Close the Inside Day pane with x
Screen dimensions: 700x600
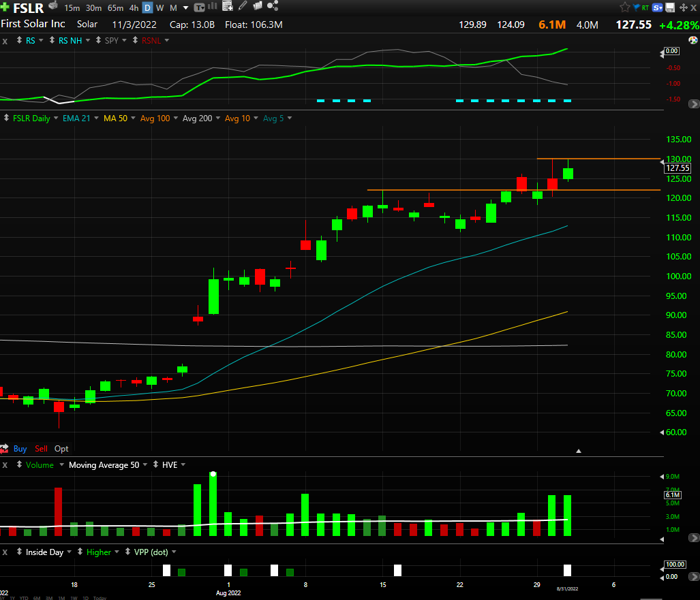tap(5, 553)
